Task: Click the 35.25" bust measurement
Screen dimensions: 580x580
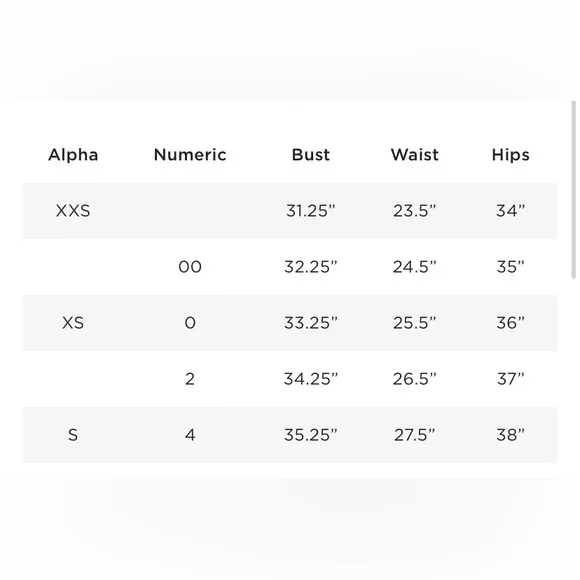Action: point(311,435)
